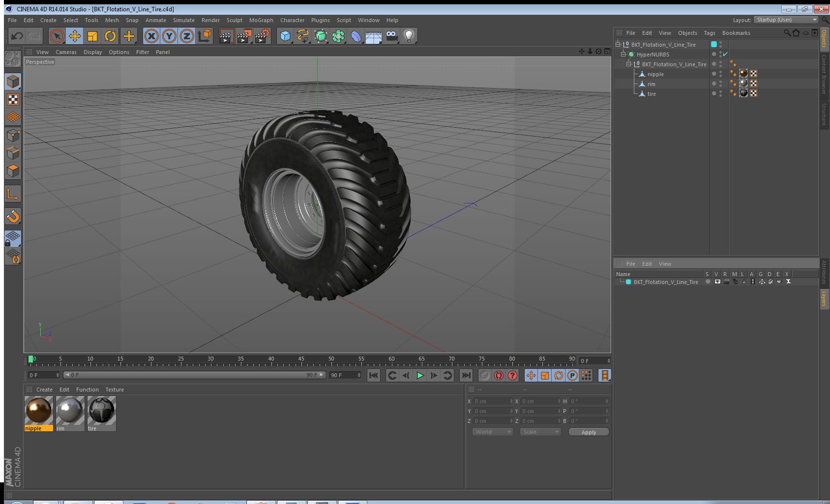The image size is (830, 504).
Task: Select the tire object in tree
Action: coord(652,94)
